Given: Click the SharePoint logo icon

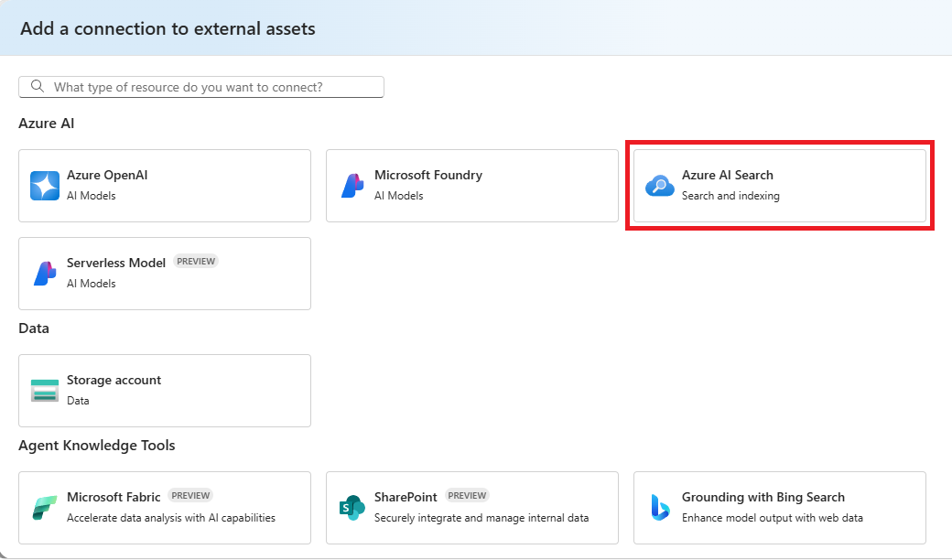Looking at the screenshot, I should [352, 508].
